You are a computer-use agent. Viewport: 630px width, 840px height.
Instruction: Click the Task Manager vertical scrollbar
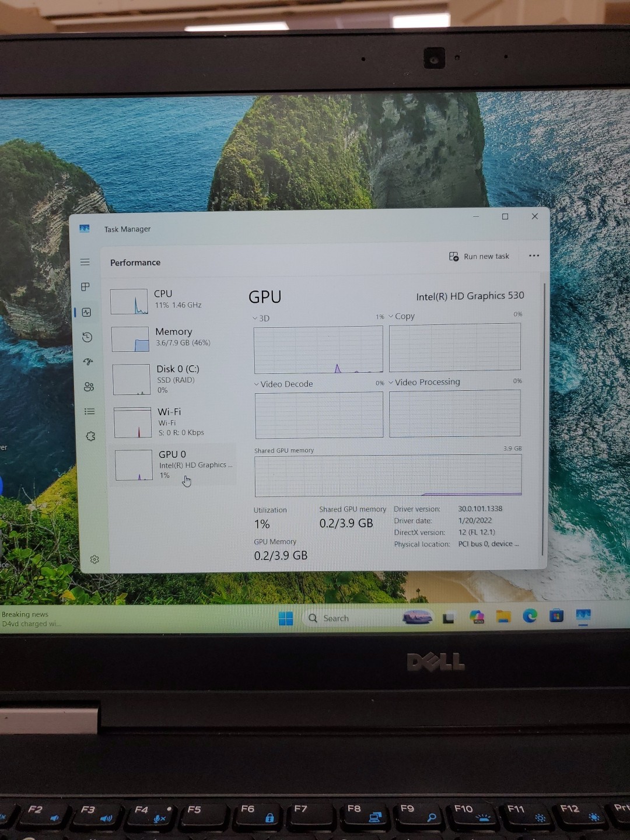544,419
